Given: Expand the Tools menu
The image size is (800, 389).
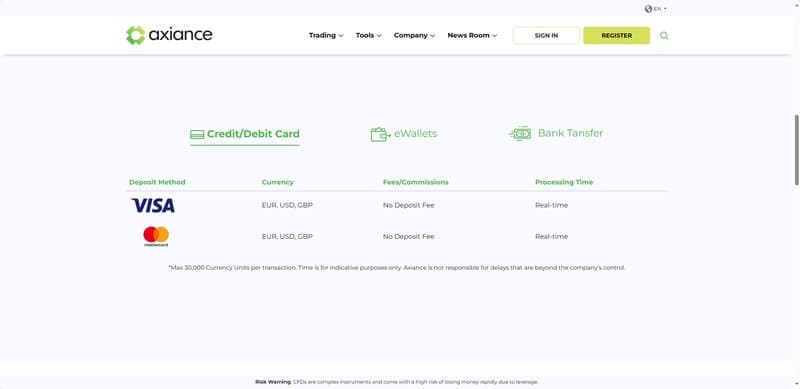Looking at the screenshot, I should click(x=368, y=35).
